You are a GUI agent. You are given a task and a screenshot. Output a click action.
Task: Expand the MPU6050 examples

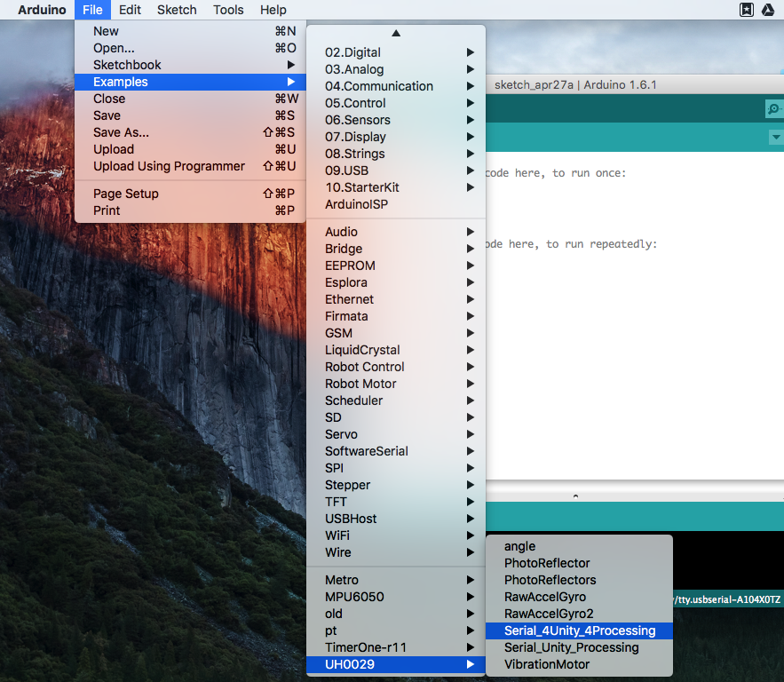coord(396,597)
